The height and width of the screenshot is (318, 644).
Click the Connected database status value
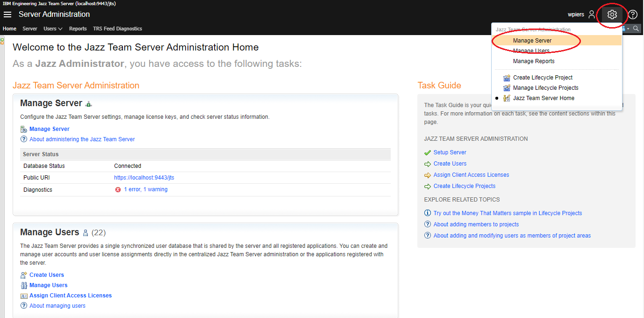128,166
